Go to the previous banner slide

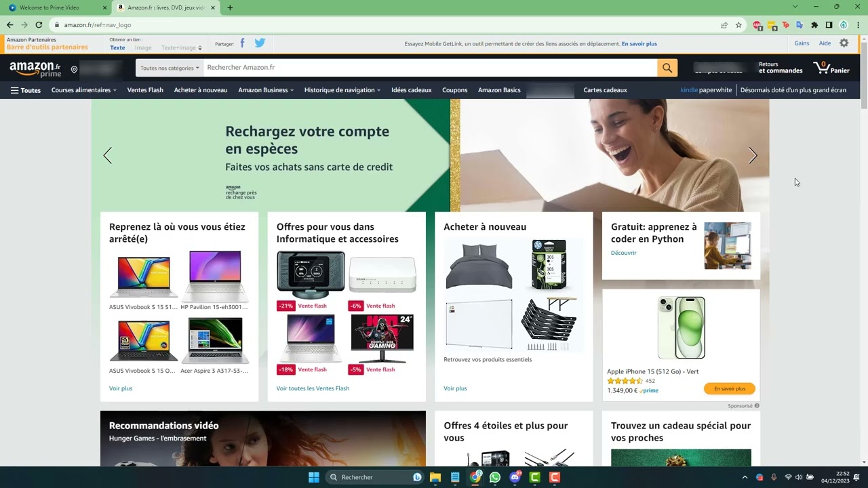coord(107,156)
